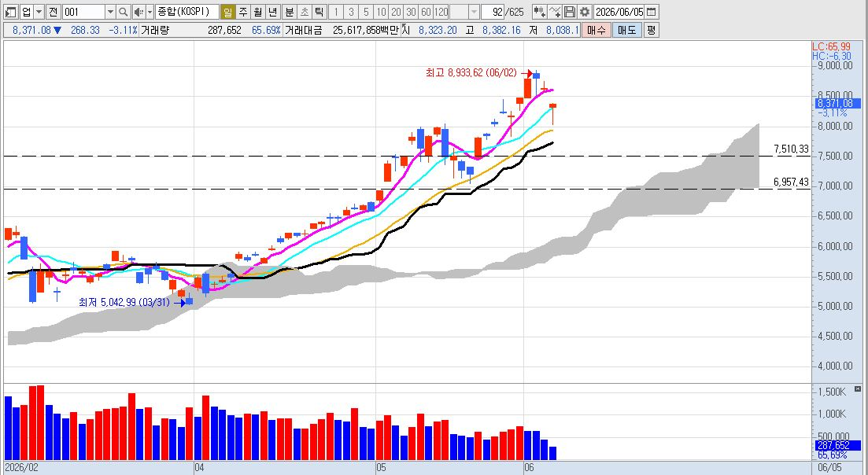The height and width of the screenshot is (475, 868).
Task: Select the 30 interval button
Action: click(x=411, y=12)
